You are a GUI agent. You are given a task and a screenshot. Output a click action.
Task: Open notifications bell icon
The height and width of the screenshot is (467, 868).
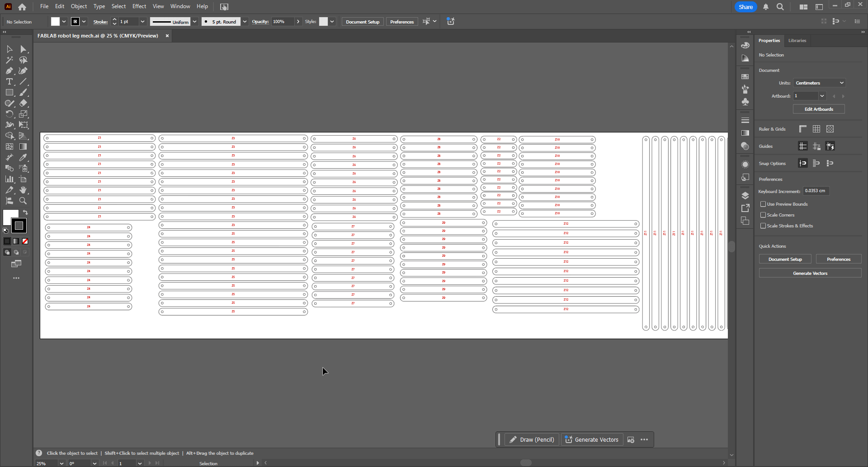[766, 7]
